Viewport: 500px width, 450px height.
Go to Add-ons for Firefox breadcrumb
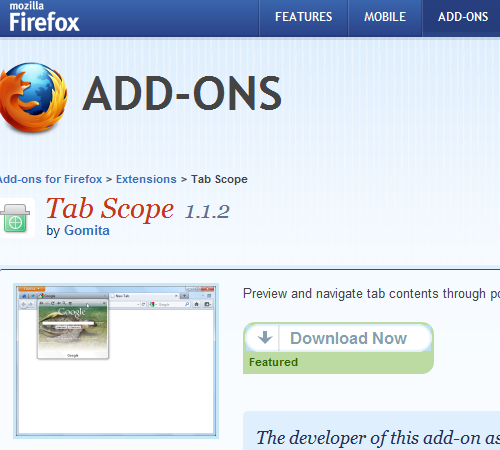click(x=51, y=179)
